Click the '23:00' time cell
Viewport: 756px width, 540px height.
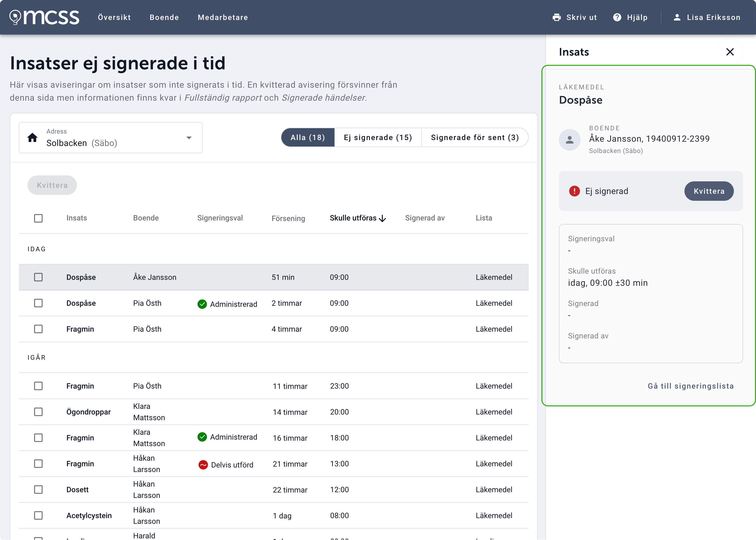[339, 386]
